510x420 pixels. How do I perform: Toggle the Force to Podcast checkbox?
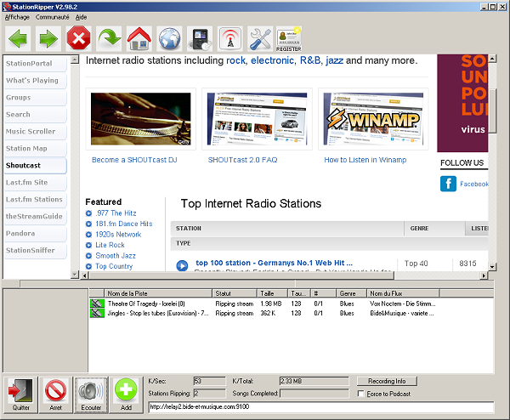360,394
